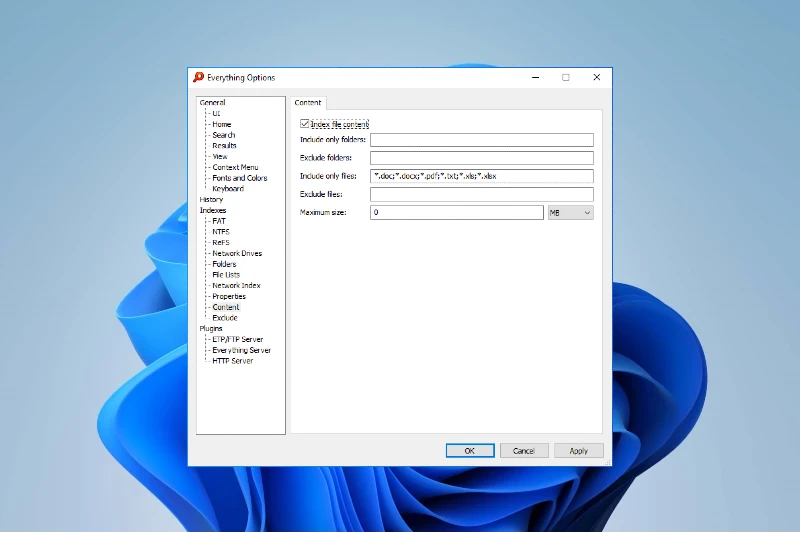Open ETP/FTP Server plugin settings
This screenshot has height=533, width=800.
pyautogui.click(x=238, y=339)
